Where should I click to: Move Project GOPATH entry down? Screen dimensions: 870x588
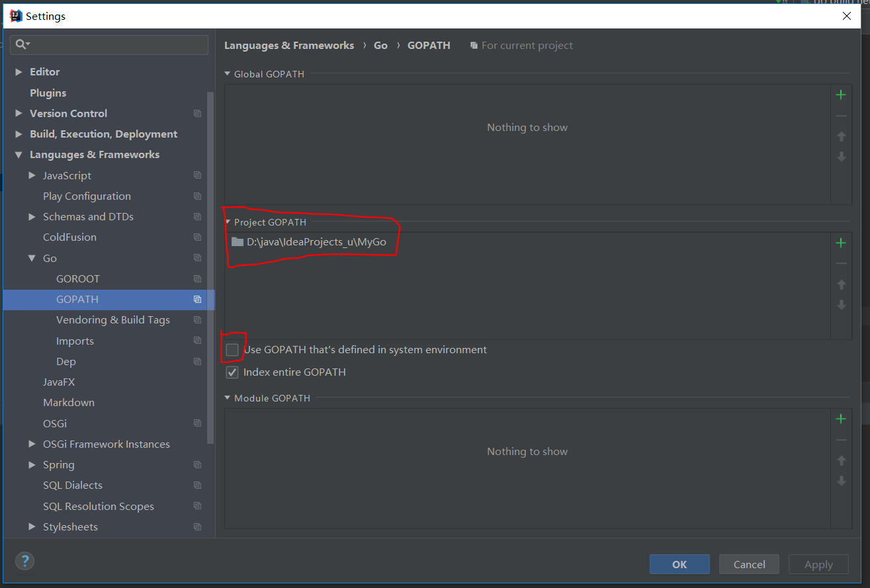point(841,305)
